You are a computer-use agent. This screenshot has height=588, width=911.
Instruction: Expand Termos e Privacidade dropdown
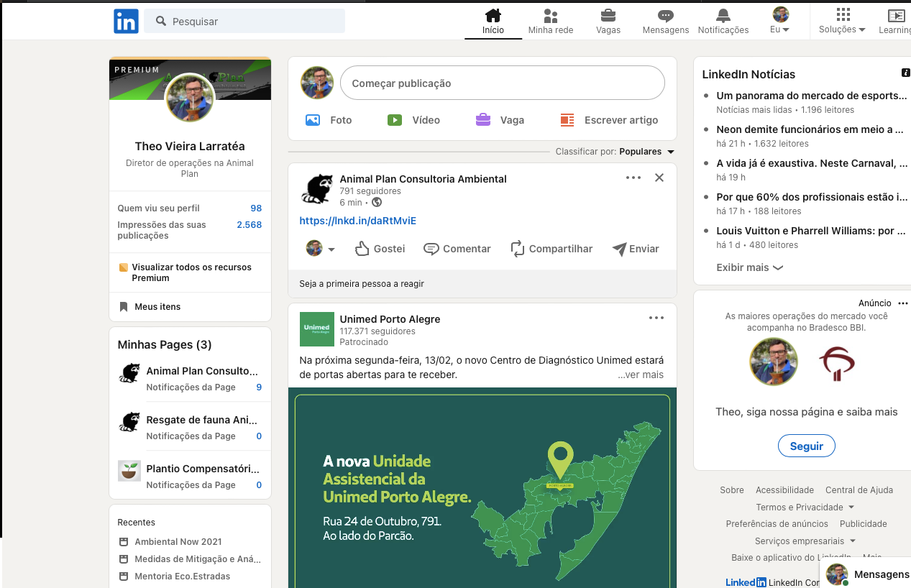click(805, 507)
